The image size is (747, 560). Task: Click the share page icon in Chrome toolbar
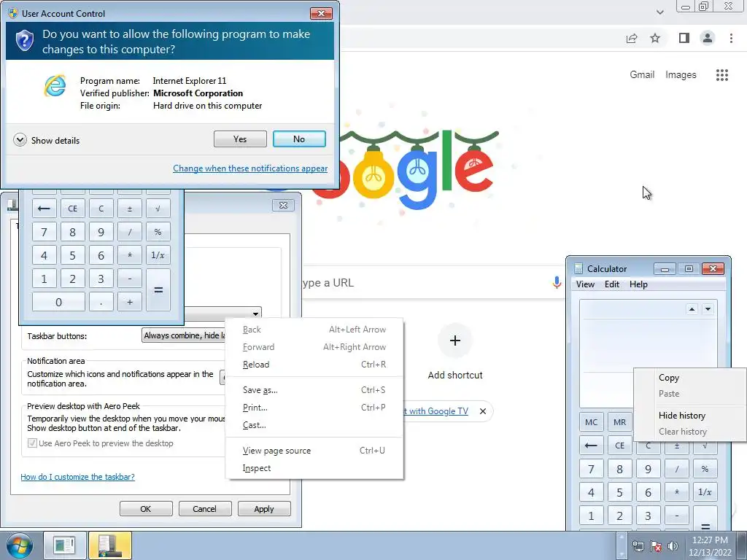point(632,38)
